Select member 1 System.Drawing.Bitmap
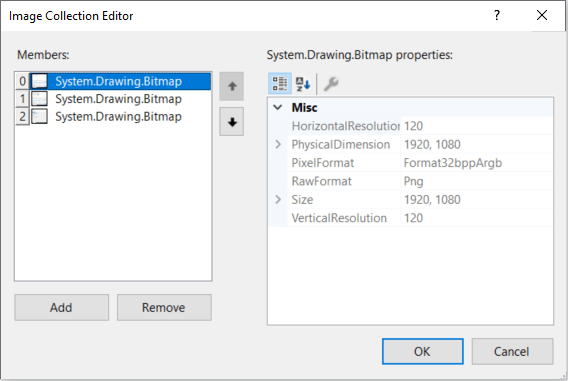The height and width of the screenshot is (381, 568). 118,99
